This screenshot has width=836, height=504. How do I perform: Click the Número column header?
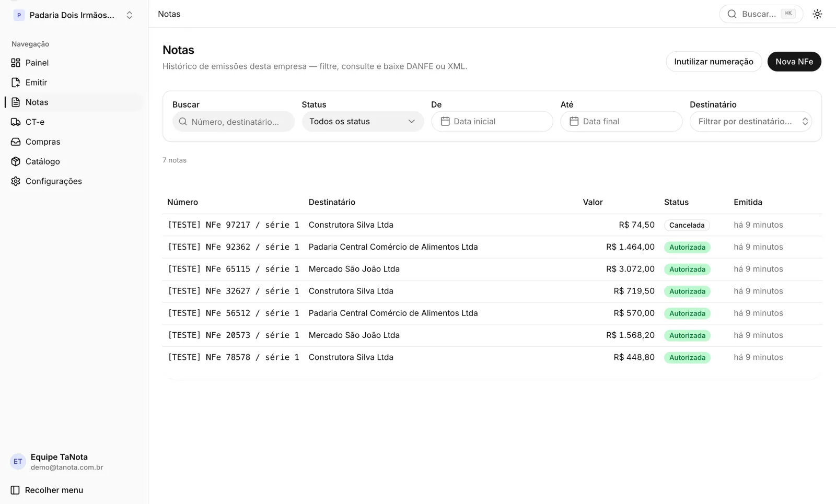tap(182, 202)
